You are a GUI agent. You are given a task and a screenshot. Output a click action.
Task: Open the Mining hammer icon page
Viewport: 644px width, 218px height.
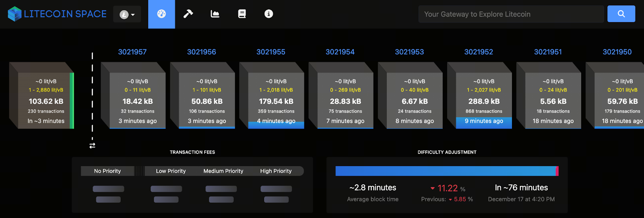[188, 14]
